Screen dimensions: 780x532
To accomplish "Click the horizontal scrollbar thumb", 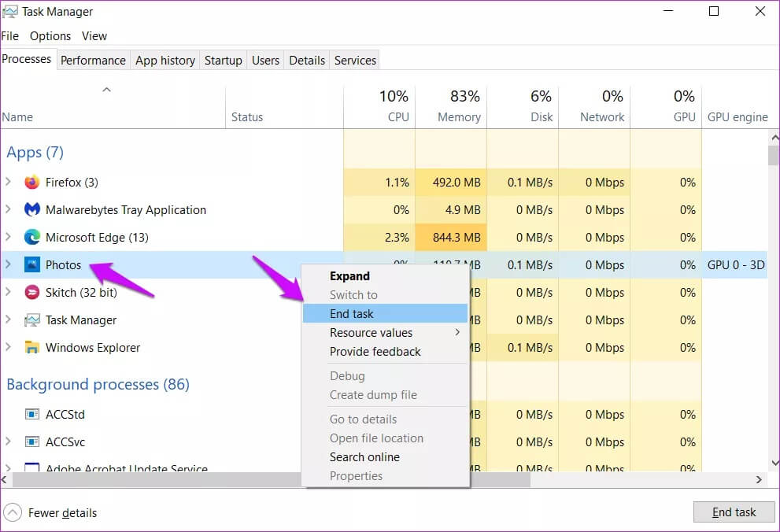I will (271, 480).
